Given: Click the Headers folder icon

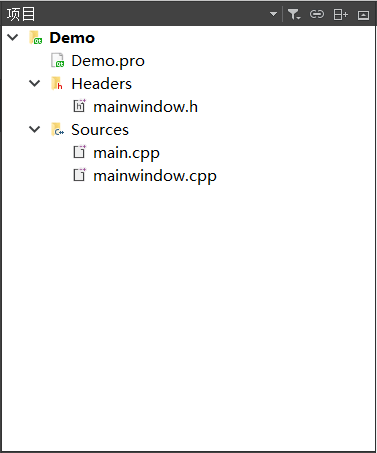Looking at the screenshot, I should point(57,83).
